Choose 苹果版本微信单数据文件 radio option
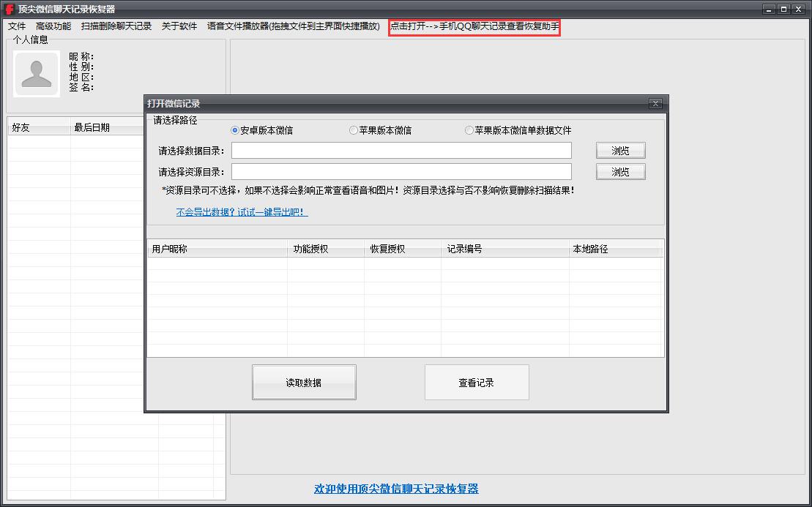812x507 pixels. (x=469, y=130)
